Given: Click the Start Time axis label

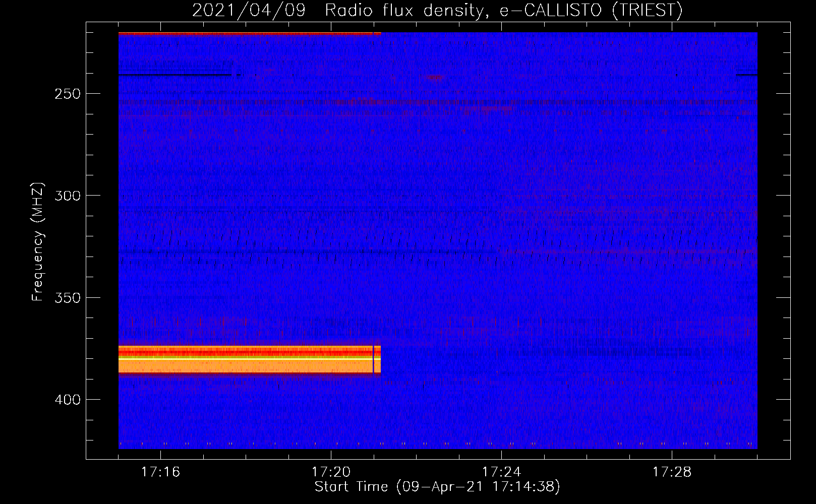Looking at the screenshot, I should coord(437,487).
